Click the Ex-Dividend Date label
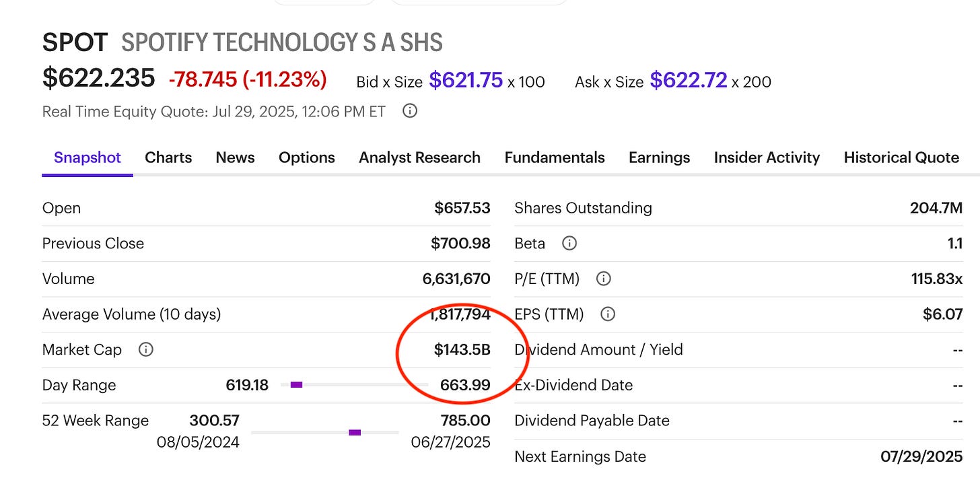This screenshot has width=980, height=492. tap(573, 385)
